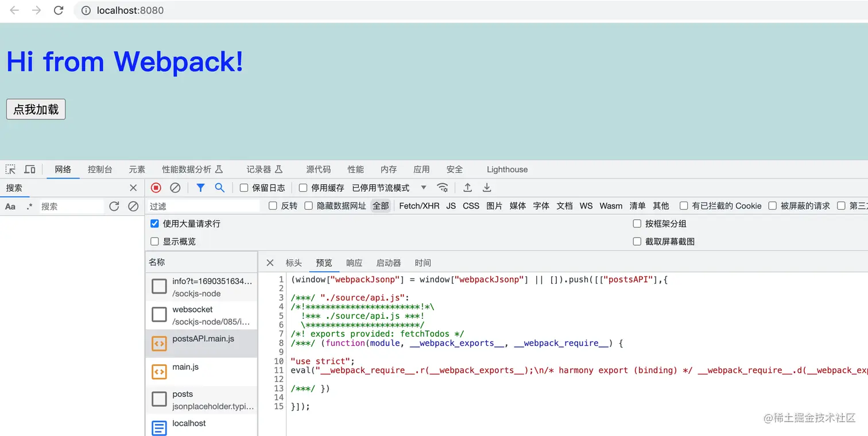The width and height of the screenshot is (868, 436).
Task: Close the search panel with X
Action: coord(133,188)
